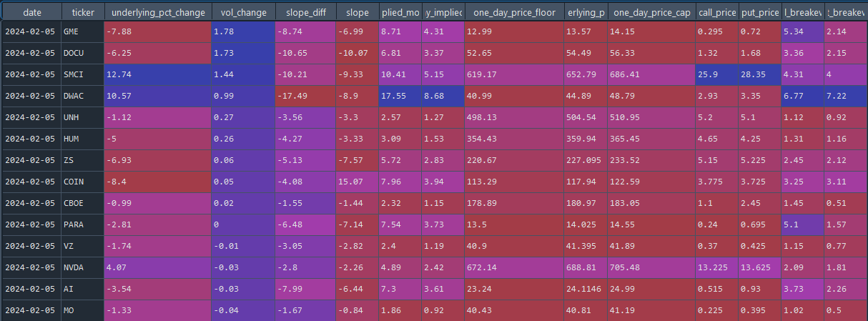Click VZ price floor value 40.9

[x=514, y=247]
